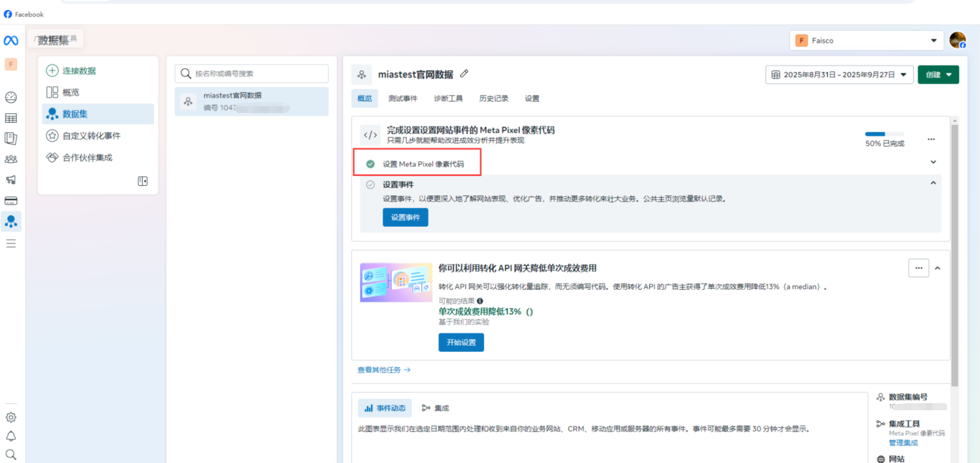Open three-dot menu on Meta Pixel card
This screenshot has width=980, height=463.
pos(931,139)
